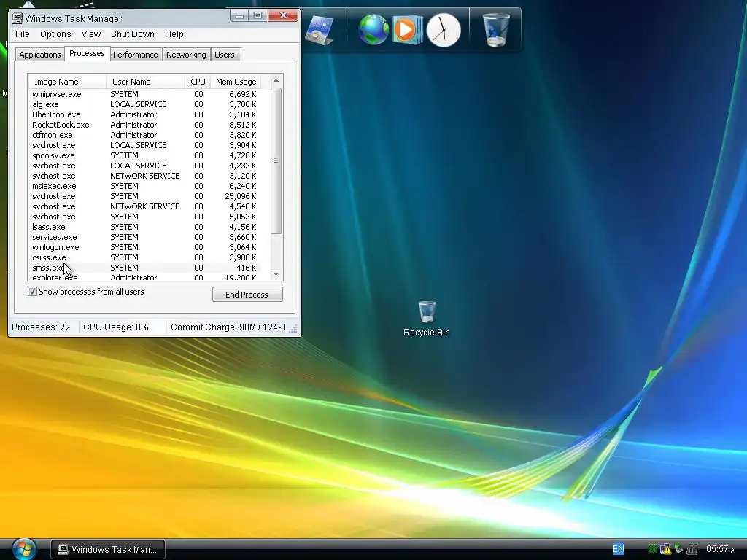Sort by the User Name column header
This screenshot has width=747, height=560.
click(x=145, y=82)
